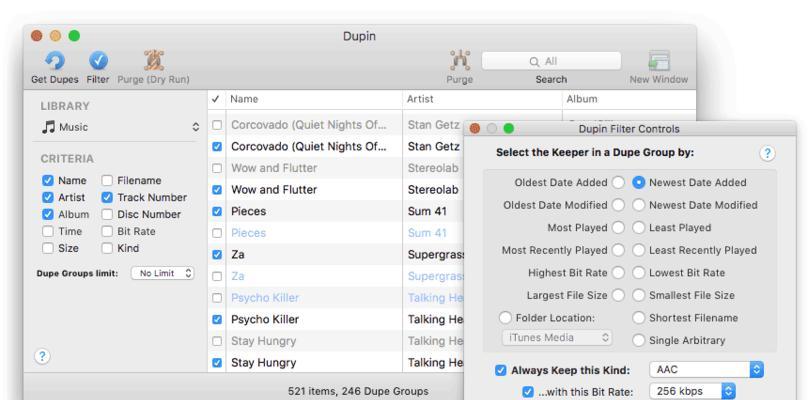The width and height of the screenshot is (808, 400).
Task: Uncheck the black Pieces row checkbox
Action: 217,211
